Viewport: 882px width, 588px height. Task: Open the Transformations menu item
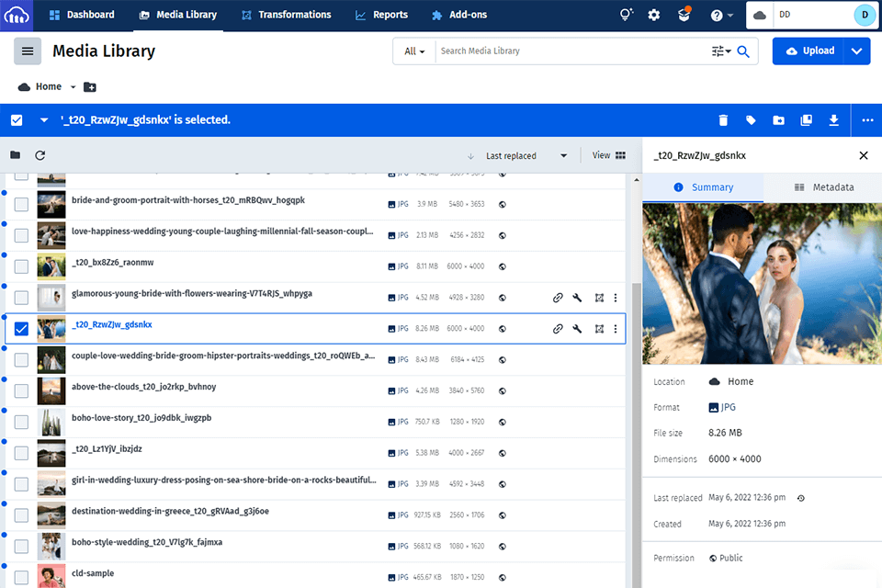point(287,15)
